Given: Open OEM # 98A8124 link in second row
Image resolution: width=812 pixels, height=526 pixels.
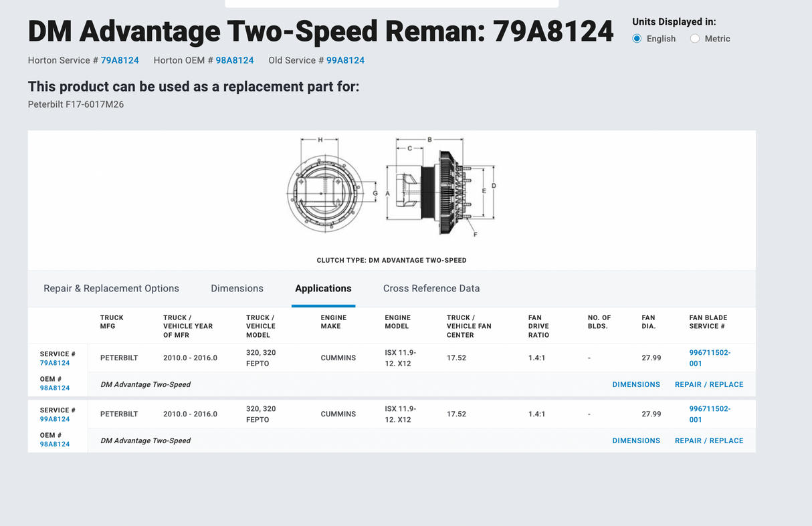Looking at the screenshot, I should [x=55, y=444].
